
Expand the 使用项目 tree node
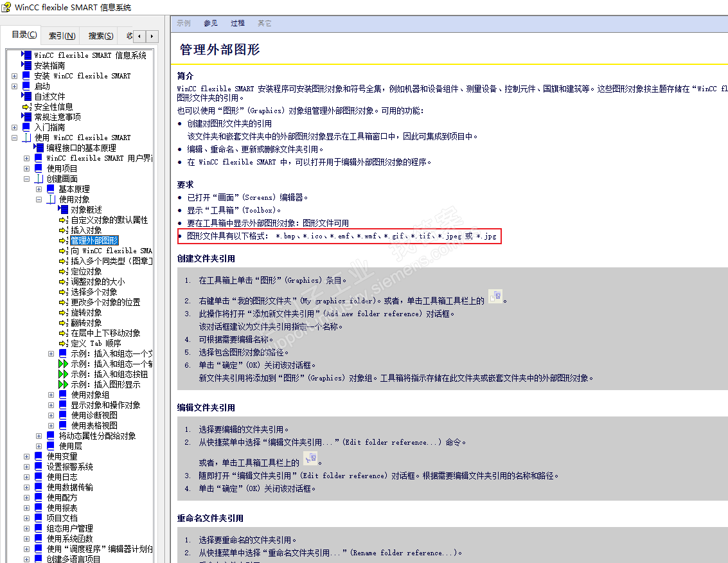26,168
